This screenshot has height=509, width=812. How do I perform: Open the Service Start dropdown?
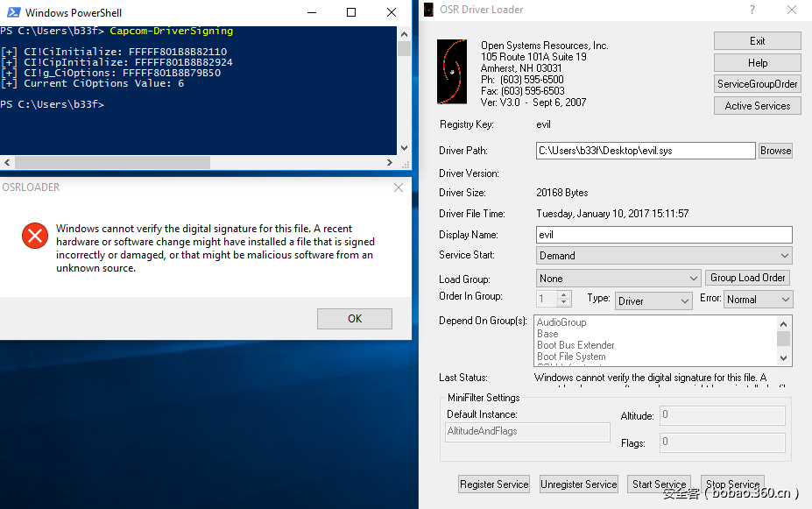click(664, 256)
